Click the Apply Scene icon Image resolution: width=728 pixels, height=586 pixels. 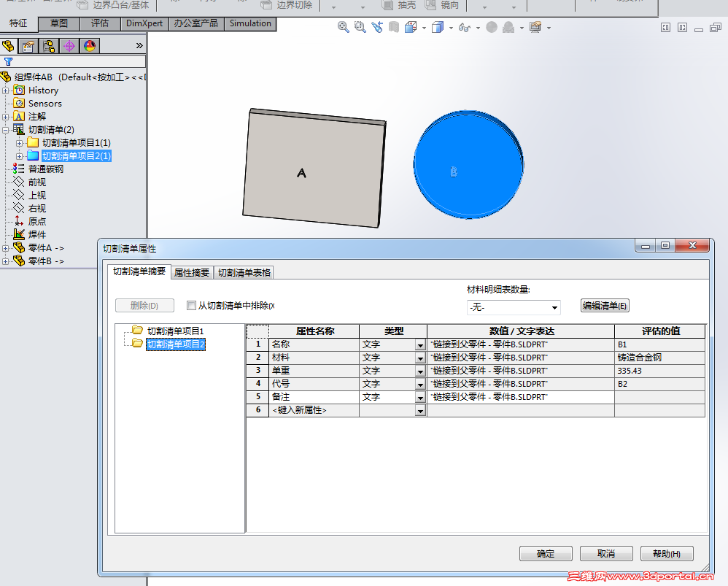(509, 28)
